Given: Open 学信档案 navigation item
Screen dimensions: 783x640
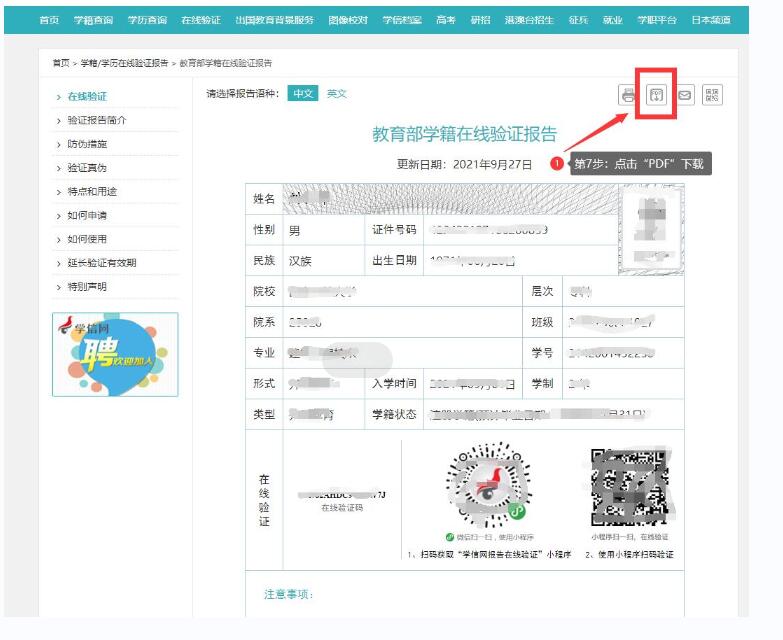Looking at the screenshot, I should 402,20.
